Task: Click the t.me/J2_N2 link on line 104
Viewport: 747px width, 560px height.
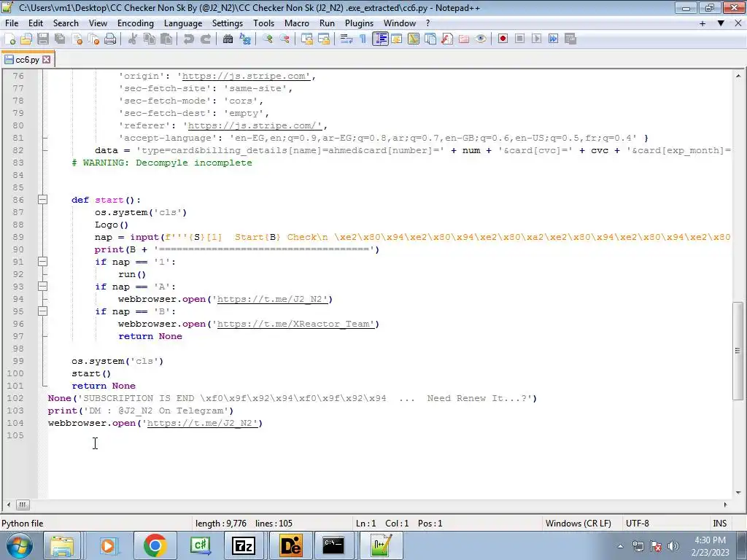Action: (203, 423)
